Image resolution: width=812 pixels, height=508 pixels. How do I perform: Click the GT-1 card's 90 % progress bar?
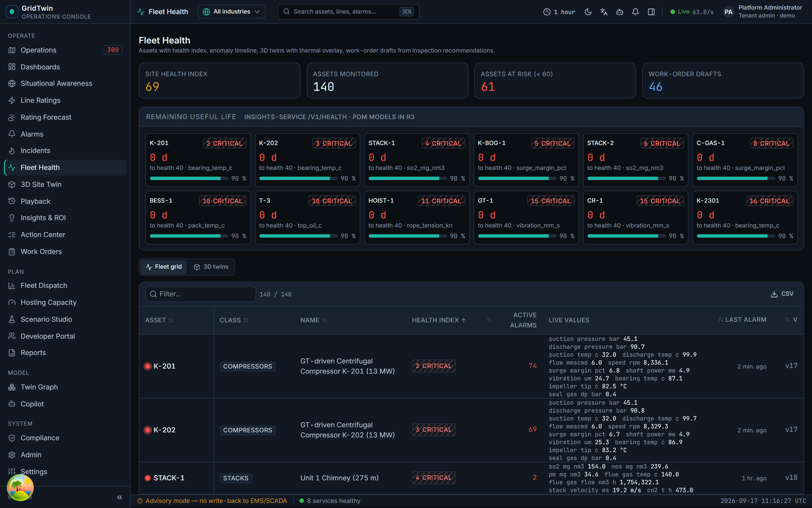click(517, 236)
